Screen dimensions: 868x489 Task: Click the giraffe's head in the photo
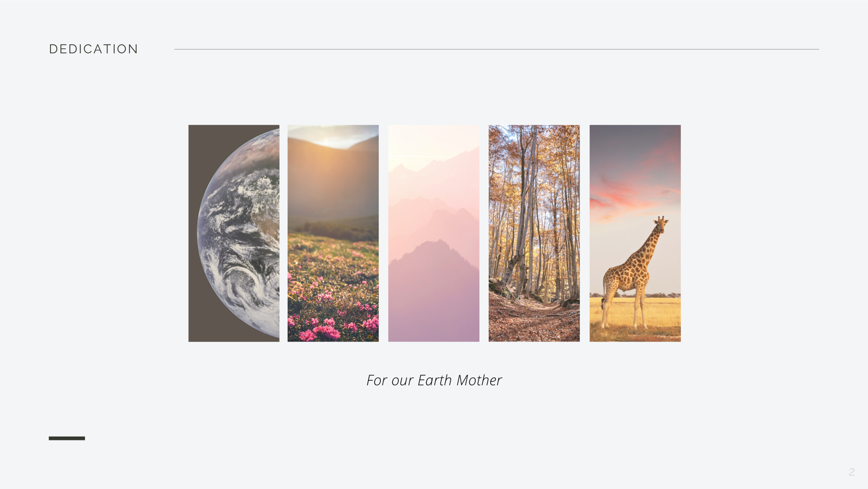point(661,224)
